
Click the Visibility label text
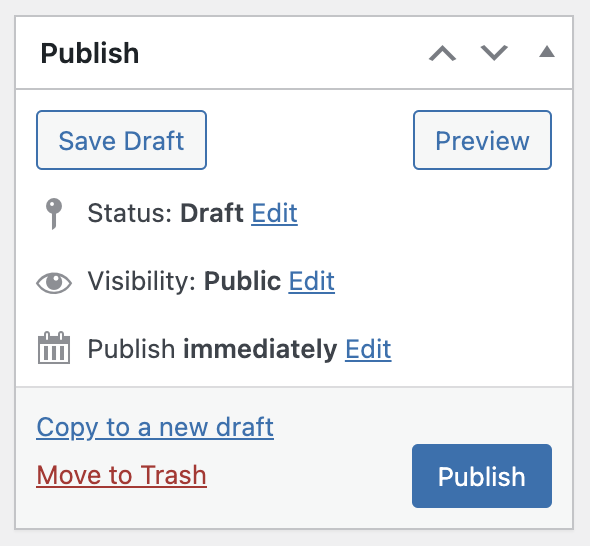tap(142, 281)
